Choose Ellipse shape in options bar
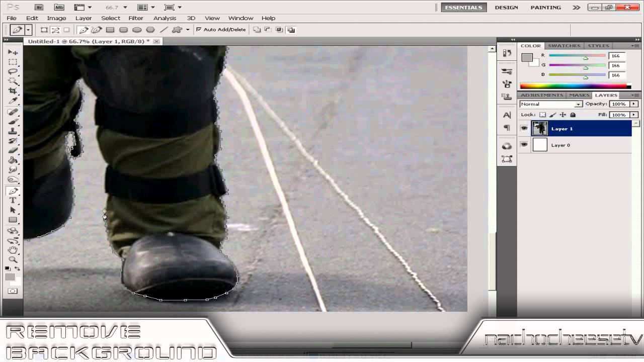The width and height of the screenshot is (644, 362). click(x=137, y=30)
